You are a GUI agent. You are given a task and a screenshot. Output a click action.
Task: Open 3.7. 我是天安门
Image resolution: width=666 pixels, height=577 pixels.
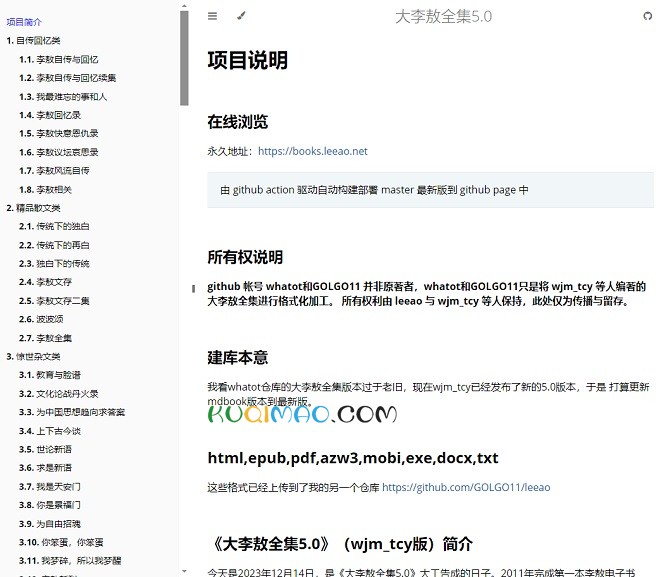[x=50, y=486]
